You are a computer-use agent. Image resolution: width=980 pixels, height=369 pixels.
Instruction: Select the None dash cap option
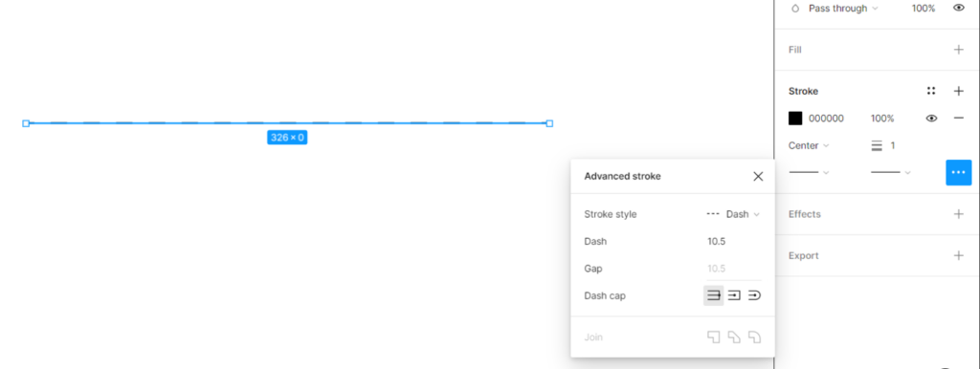point(714,295)
